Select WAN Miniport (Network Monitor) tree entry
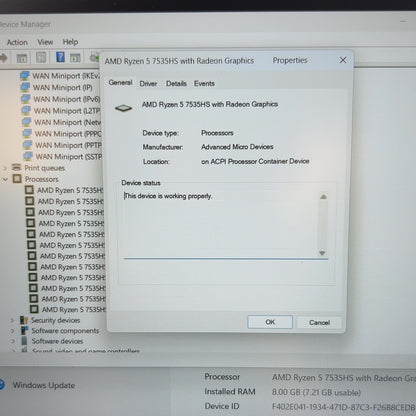The image size is (416, 416). pyautogui.click(x=68, y=122)
